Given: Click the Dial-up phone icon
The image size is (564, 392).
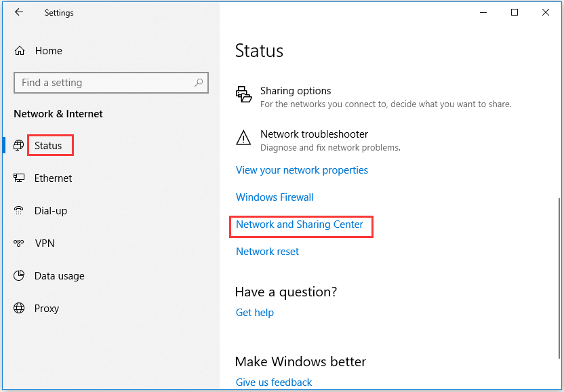Looking at the screenshot, I should point(19,210).
